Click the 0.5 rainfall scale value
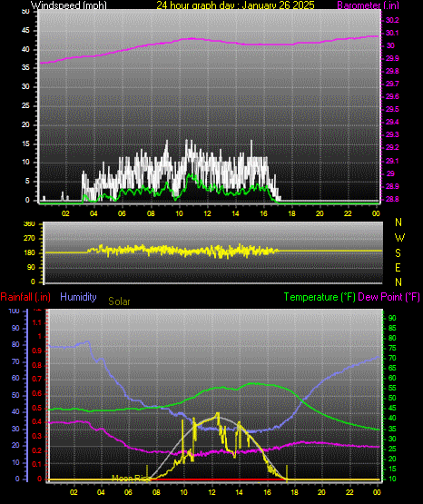 click(37, 408)
